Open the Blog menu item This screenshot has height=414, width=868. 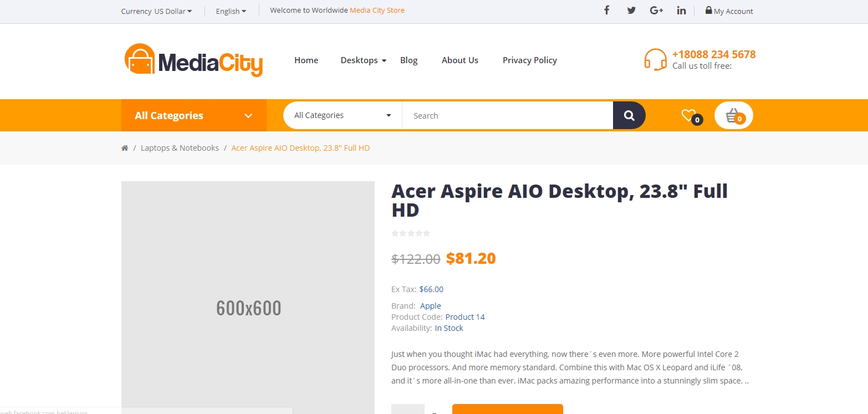tap(409, 60)
